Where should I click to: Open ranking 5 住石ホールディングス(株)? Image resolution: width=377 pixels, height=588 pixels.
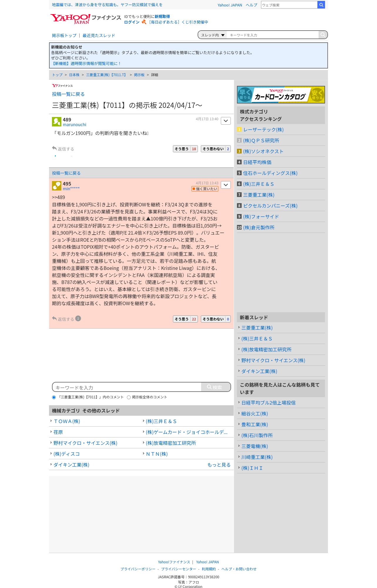270,173
